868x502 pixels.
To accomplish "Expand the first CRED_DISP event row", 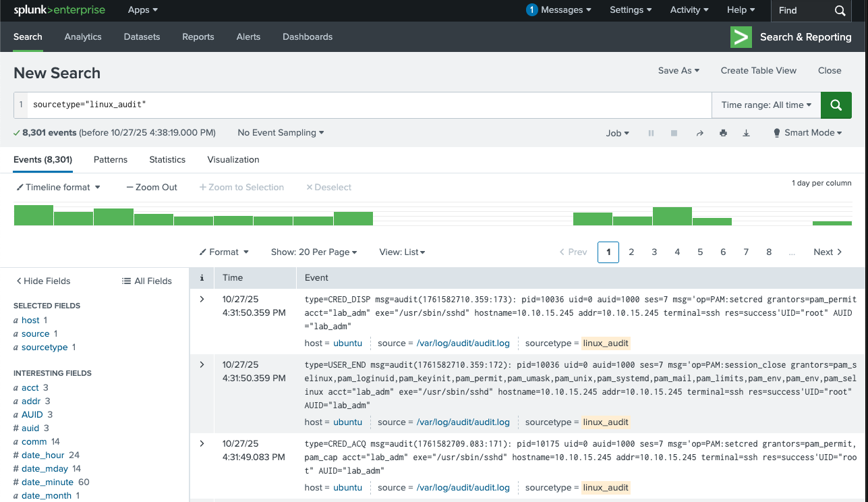I will [x=202, y=299].
